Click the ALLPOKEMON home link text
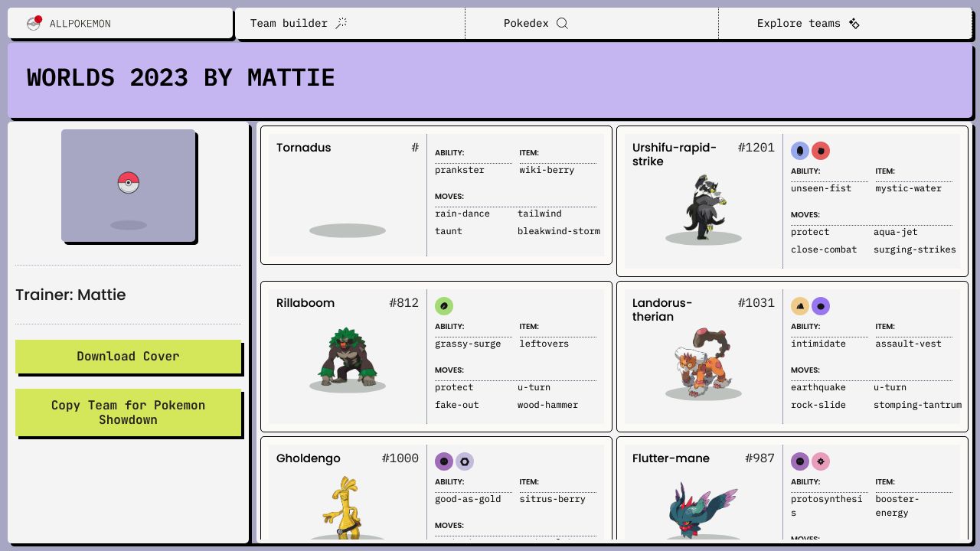 point(80,24)
